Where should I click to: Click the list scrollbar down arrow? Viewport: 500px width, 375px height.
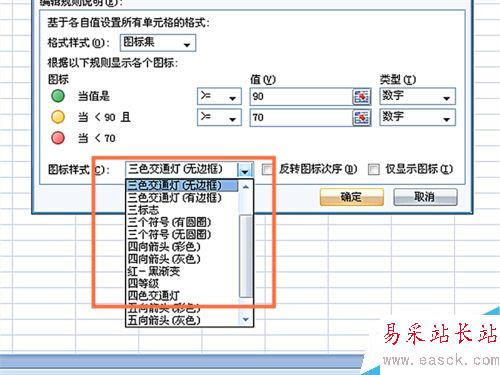click(x=246, y=319)
